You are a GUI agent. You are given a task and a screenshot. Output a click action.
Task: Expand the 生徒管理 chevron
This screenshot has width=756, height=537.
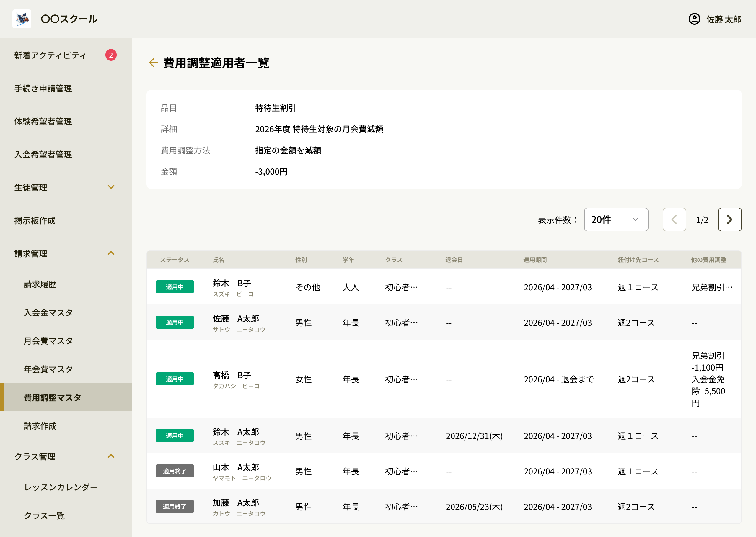coord(111,187)
